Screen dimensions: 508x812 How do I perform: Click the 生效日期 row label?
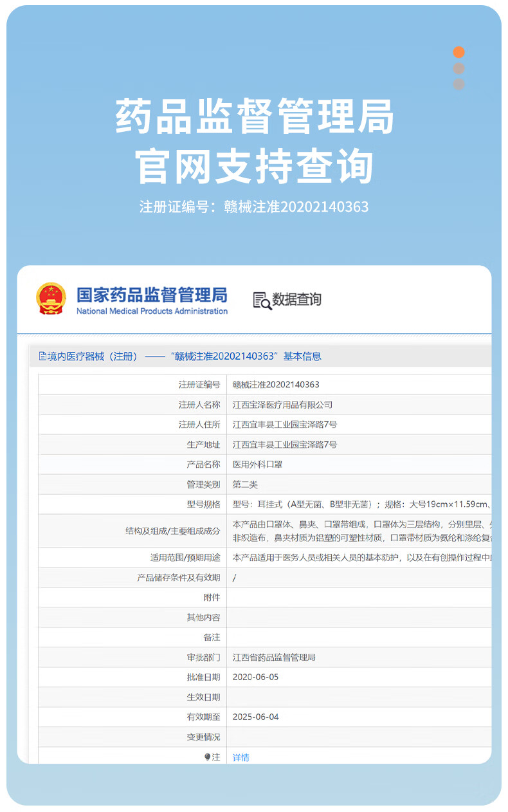tap(203, 697)
